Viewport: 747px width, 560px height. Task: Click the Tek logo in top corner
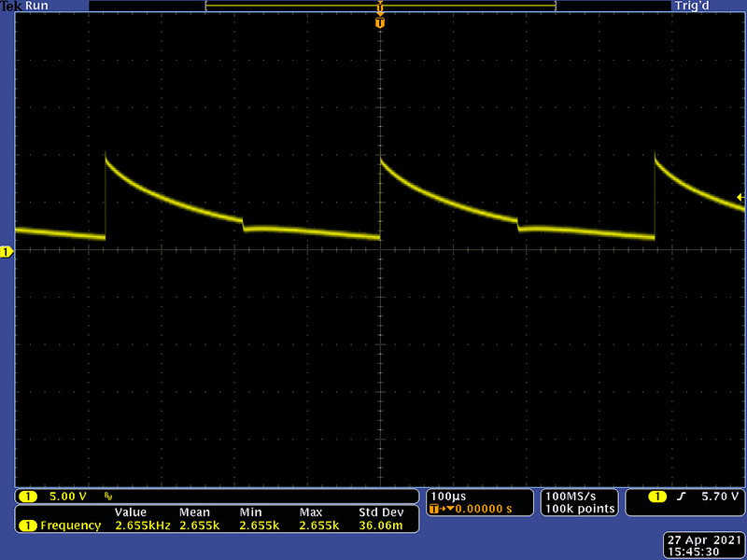[10, 6]
